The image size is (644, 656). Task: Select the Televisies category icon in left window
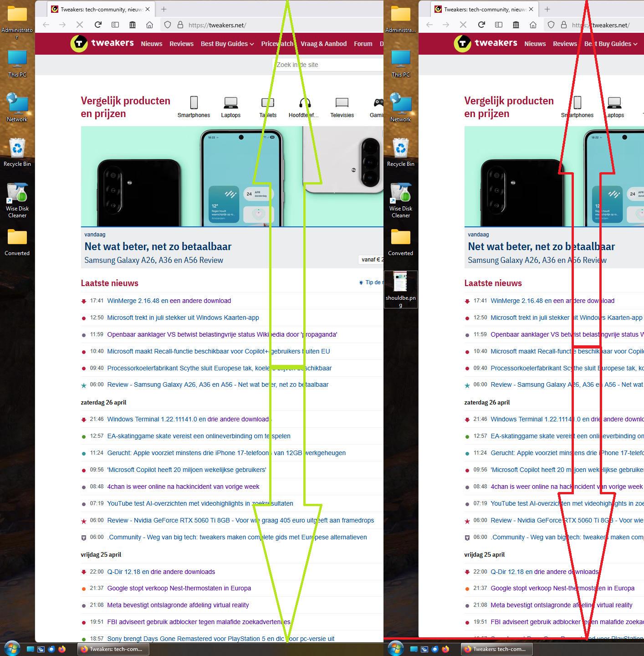point(342,103)
